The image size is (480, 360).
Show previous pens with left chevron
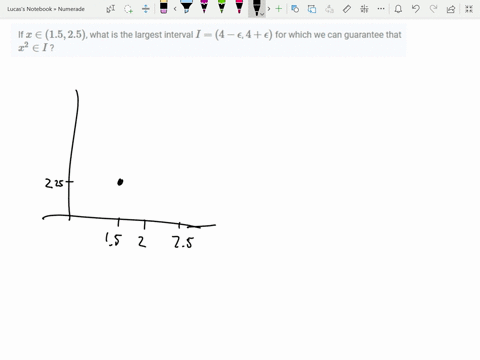[x=175, y=9]
